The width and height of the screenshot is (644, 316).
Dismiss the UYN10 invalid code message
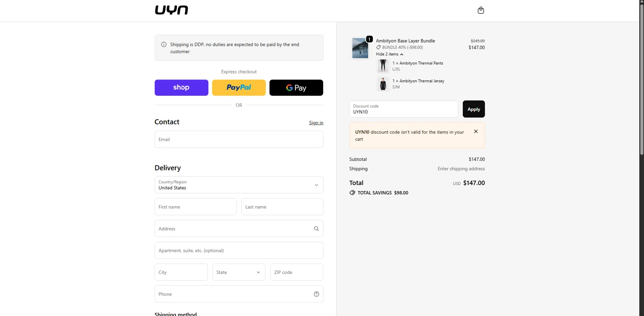476,131
